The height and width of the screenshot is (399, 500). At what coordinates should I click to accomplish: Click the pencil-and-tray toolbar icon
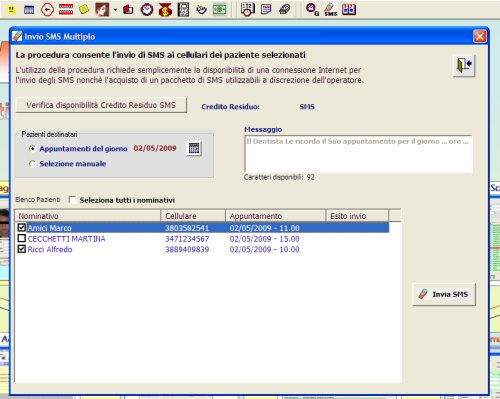click(x=201, y=10)
